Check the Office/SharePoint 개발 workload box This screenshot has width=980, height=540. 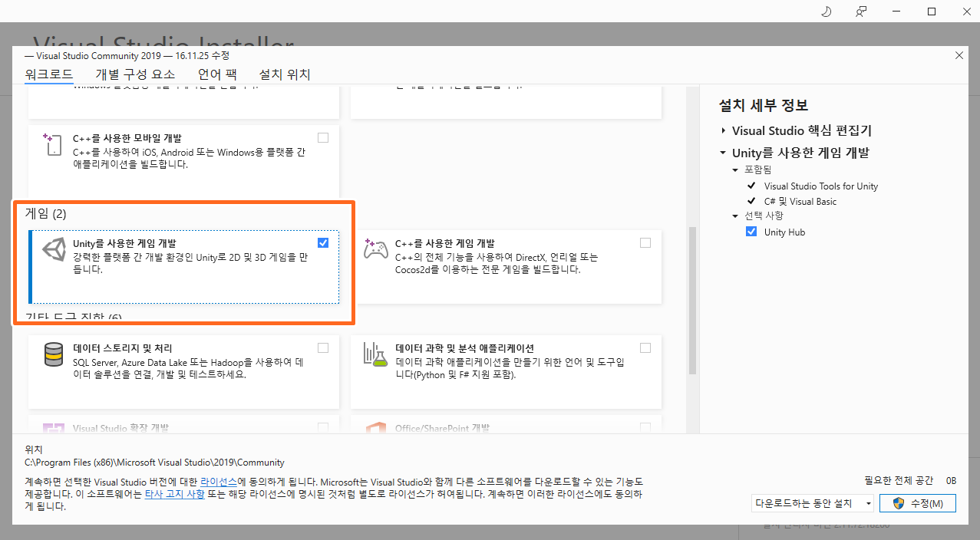645,428
